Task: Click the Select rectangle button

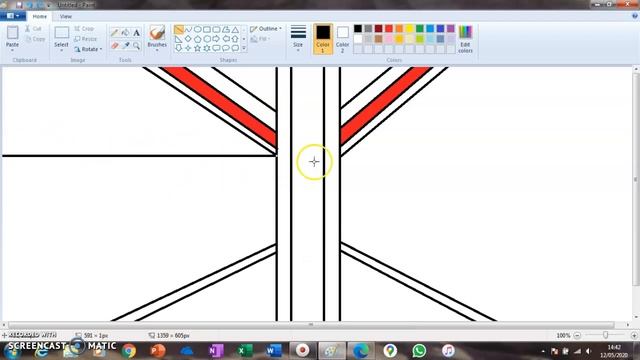Action: 62,36
